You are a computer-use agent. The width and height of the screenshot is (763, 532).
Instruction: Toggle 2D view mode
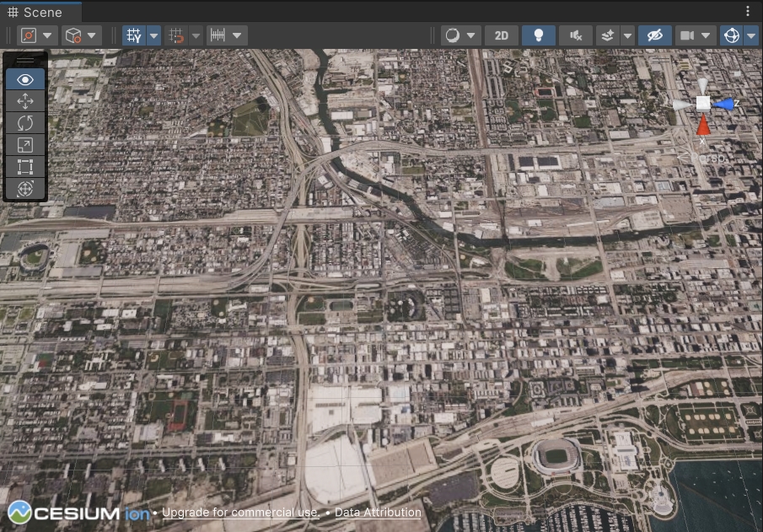click(x=502, y=35)
